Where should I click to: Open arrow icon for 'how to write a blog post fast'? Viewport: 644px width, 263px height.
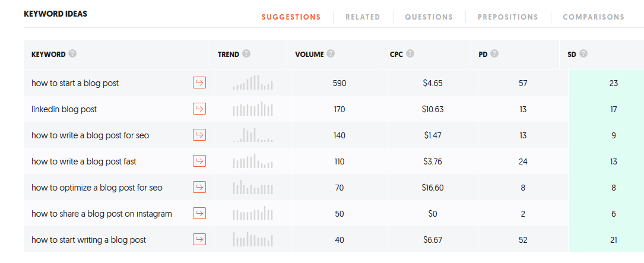(x=199, y=161)
